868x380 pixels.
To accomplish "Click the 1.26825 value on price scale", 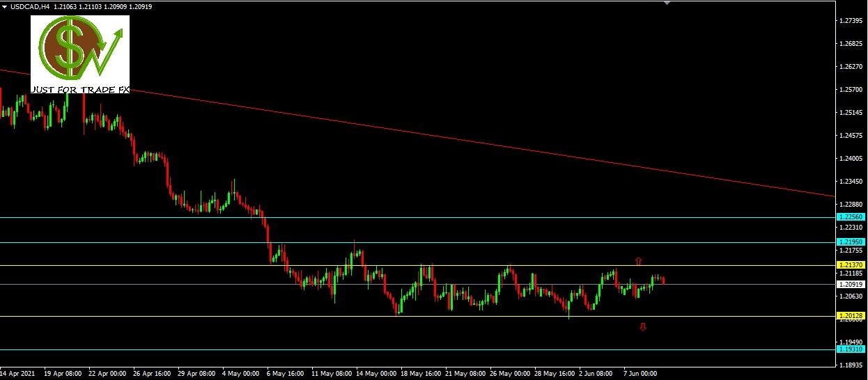I will pos(851,44).
